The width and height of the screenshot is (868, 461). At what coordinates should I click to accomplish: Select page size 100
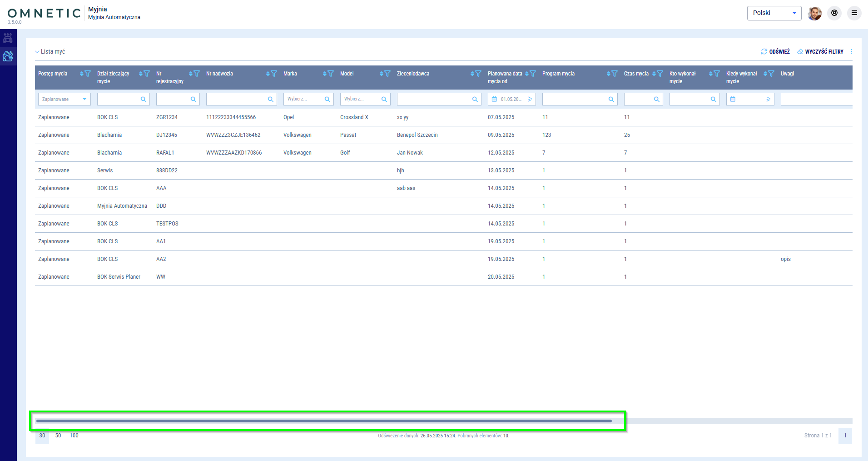click(x=74, y=436)
